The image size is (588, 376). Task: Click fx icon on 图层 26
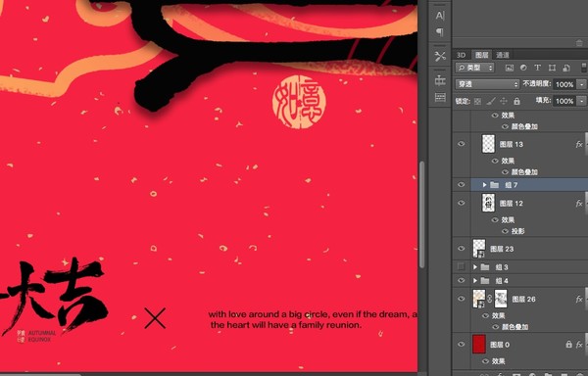click(x=579, y=299)
